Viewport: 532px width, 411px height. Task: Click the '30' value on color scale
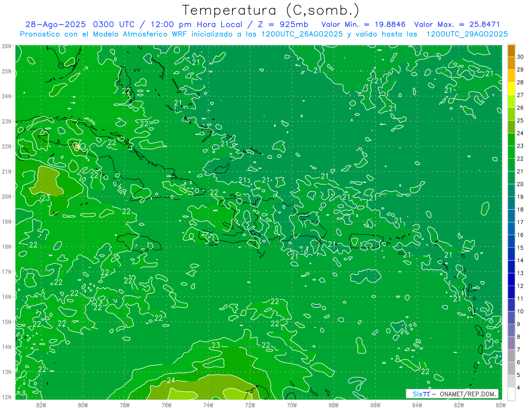(520, 57)
